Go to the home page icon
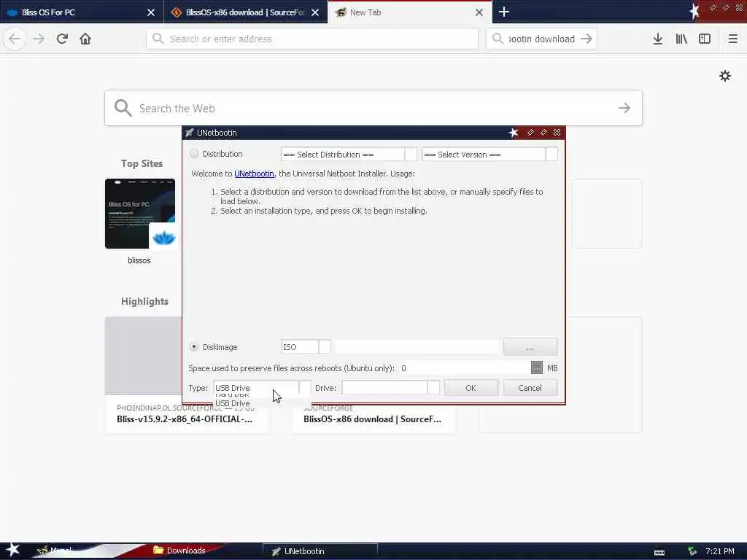 [85, 39]
